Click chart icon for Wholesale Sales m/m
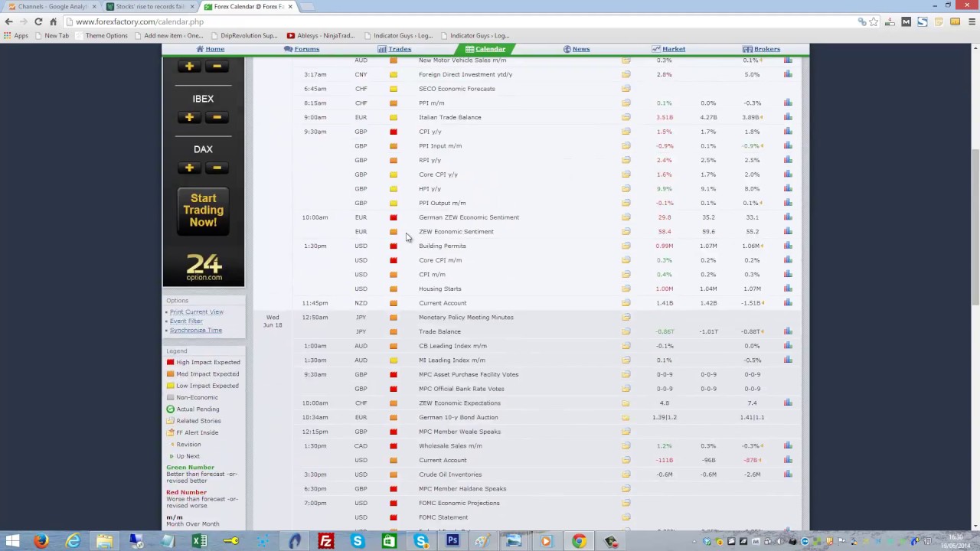The width and height of the screenshot is (980, 551). [788, 445]
